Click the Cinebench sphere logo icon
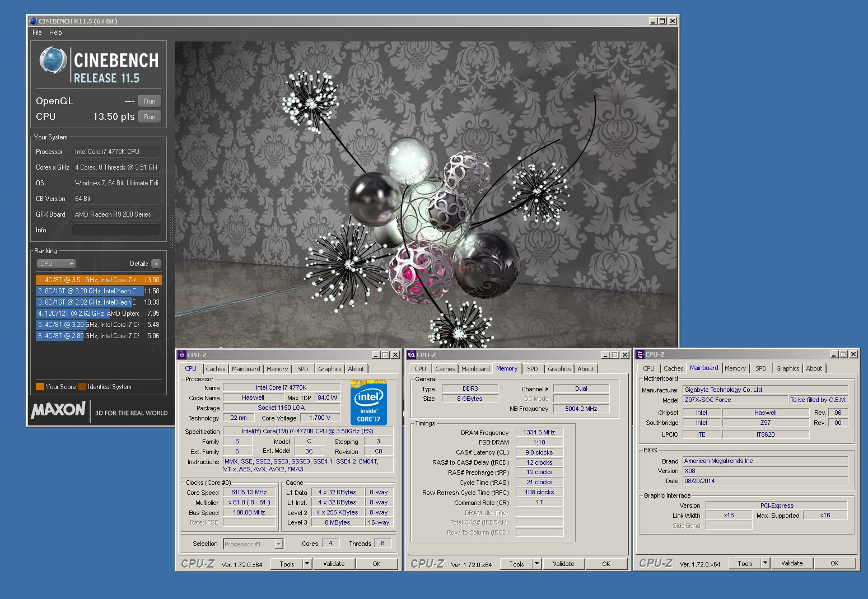The image size is (868, 599). point(53,60)
